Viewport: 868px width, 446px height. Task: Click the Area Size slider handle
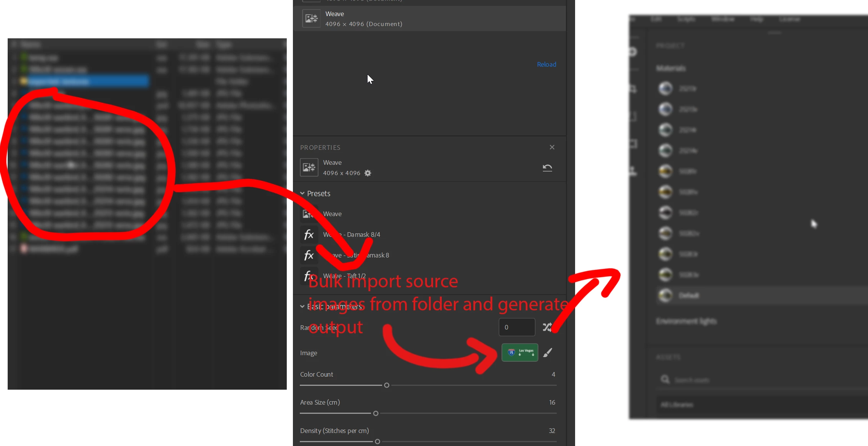coord(376,413)
